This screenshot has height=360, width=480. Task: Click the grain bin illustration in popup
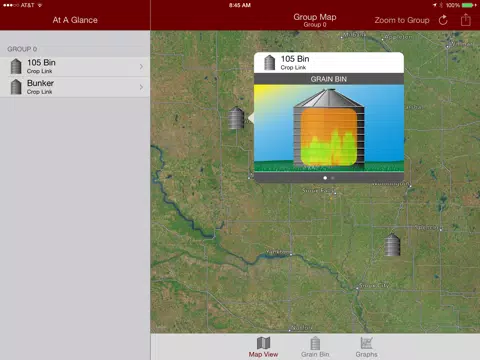[x=329, y=128]
